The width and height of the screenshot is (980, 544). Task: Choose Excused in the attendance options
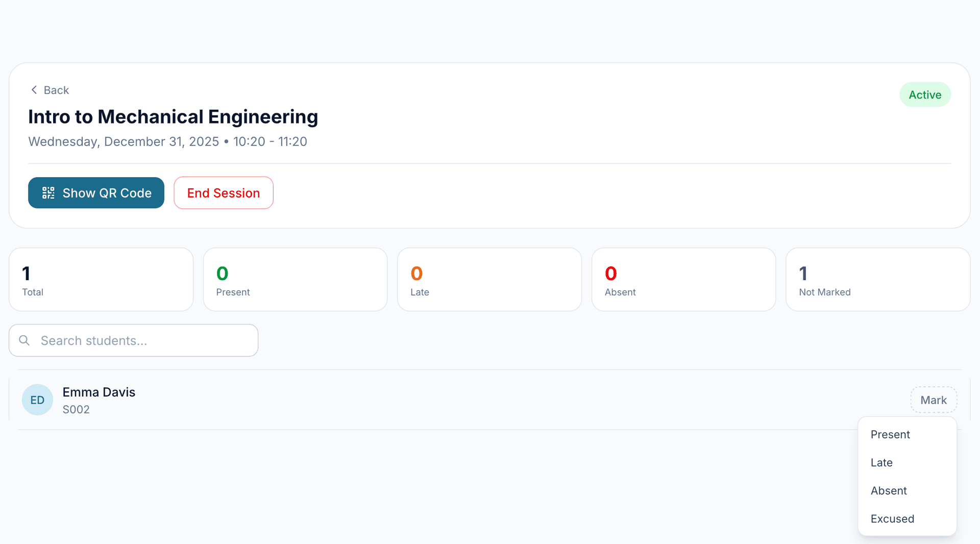pos(892,518)
